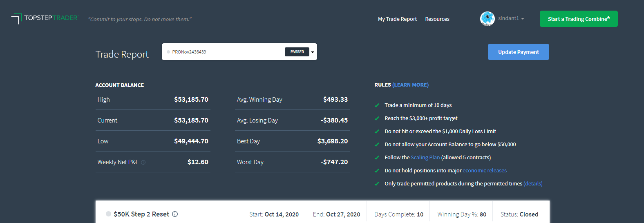Expand the account selector dropdown arrow
This screenshot has width=644, height=223.
[313, 52]
